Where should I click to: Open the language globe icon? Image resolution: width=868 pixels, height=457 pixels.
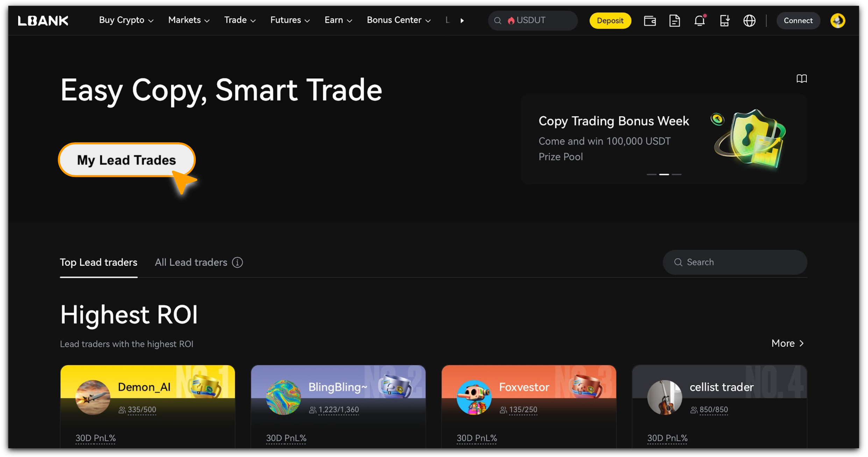tap(749, 21)
